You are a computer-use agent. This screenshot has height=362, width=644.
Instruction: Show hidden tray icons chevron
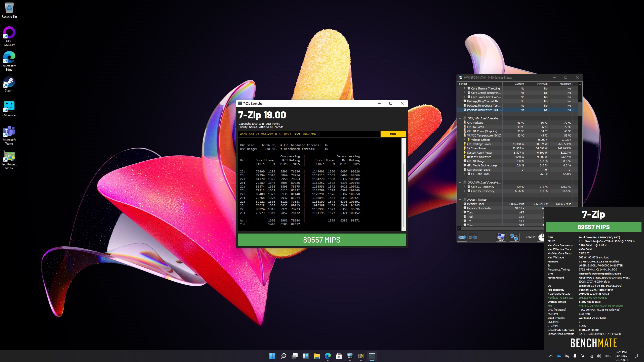coord(551,356)
